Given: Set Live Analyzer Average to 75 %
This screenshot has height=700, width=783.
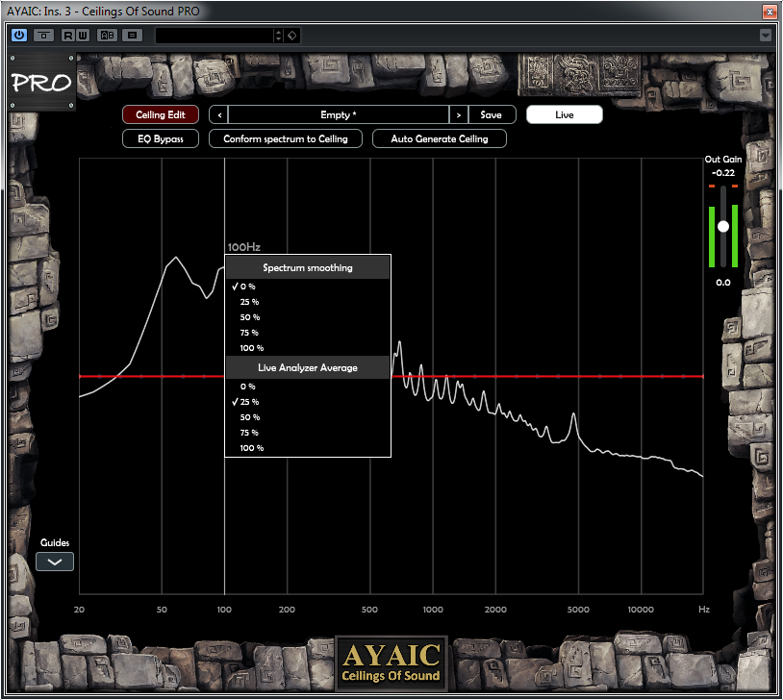Looking at the screenshot, I should 308,433.
